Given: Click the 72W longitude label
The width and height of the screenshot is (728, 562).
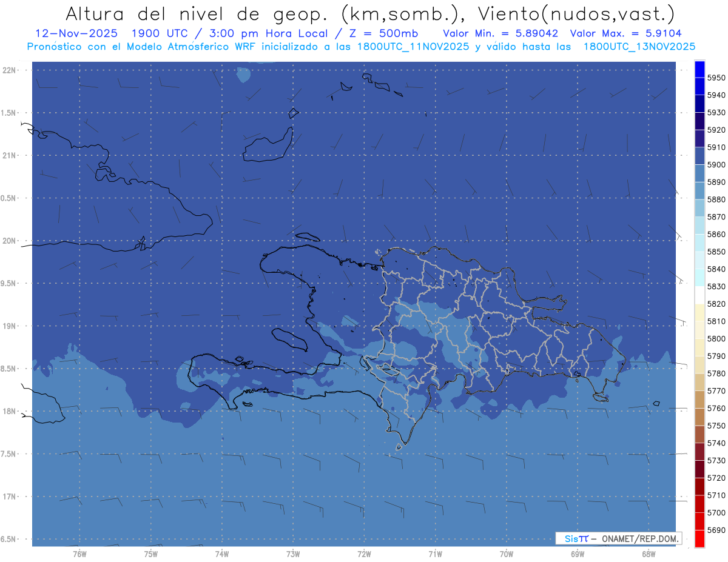Looking at the screenshot, I should (365, 554).
